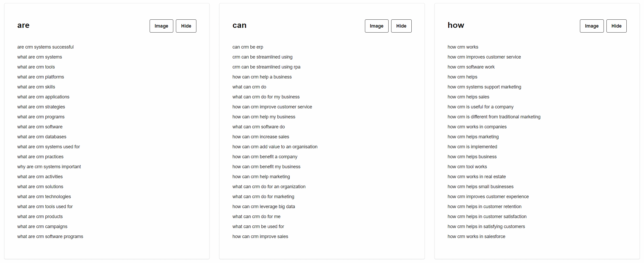
Task: Select 'how crm is implemented' keyword
Action: pos(472,147)
